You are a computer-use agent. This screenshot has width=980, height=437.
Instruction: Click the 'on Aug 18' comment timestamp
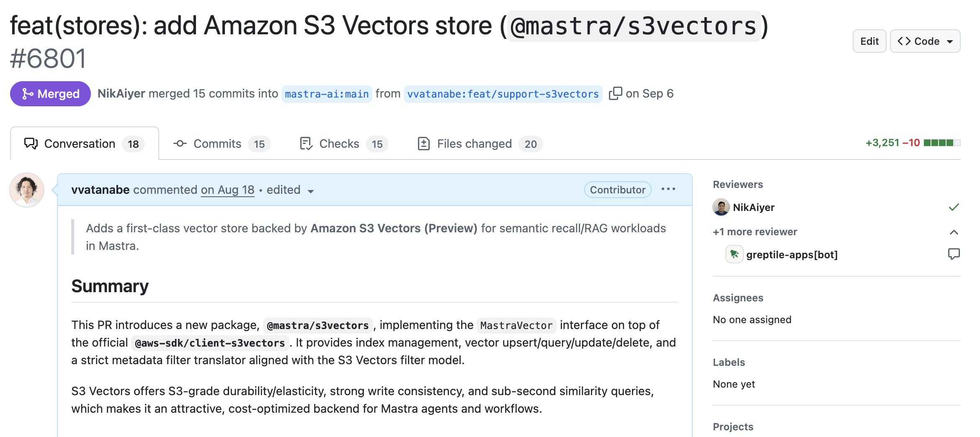227,190
